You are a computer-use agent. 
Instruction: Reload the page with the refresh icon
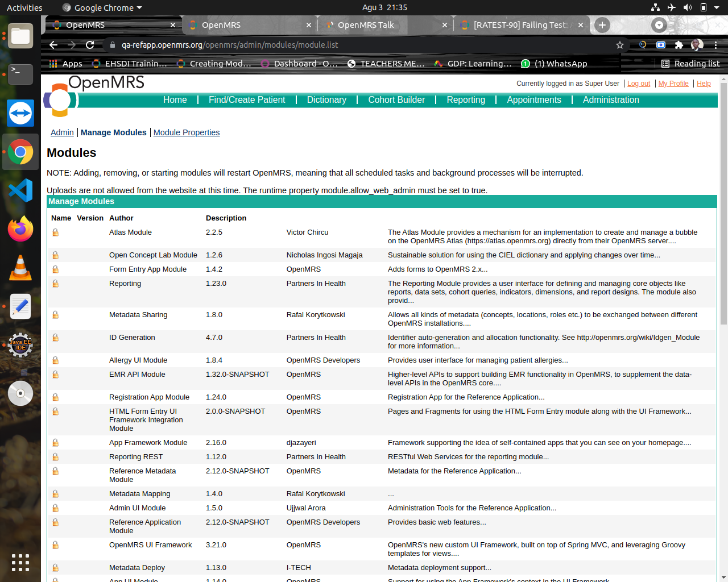tap(90, 45)
